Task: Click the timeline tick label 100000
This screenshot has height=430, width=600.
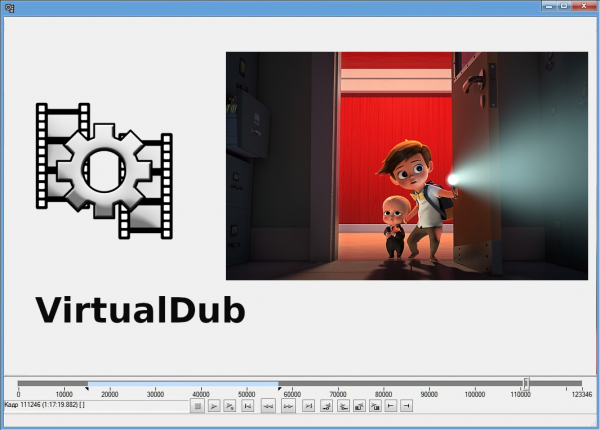Action: click(x=475, y=394)
